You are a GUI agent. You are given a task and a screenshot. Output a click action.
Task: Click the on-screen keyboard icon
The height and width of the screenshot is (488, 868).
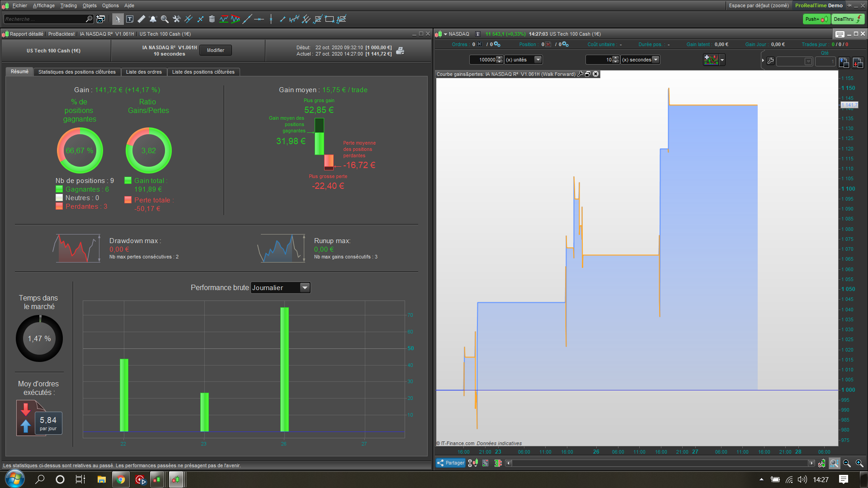point(840,34)
